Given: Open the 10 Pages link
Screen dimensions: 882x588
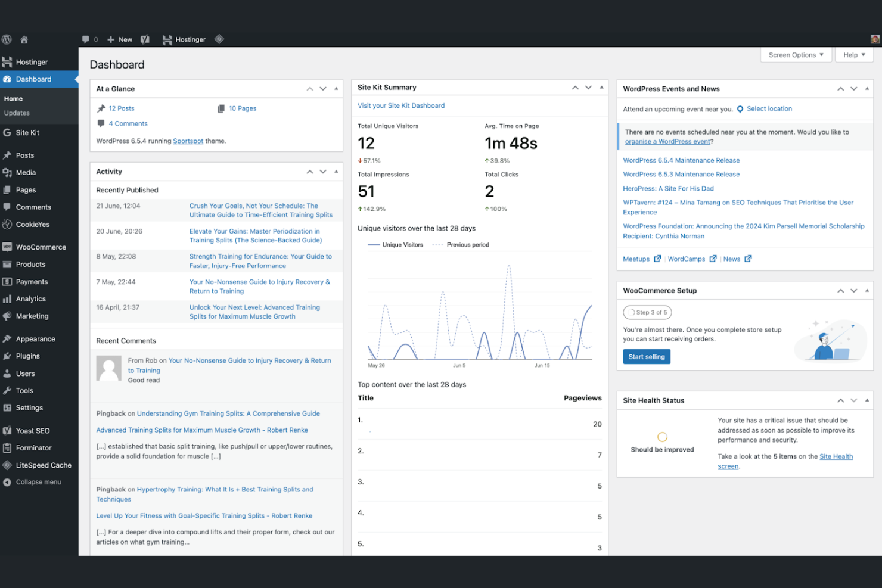Looking at the screenshot, I should (243, 108).
